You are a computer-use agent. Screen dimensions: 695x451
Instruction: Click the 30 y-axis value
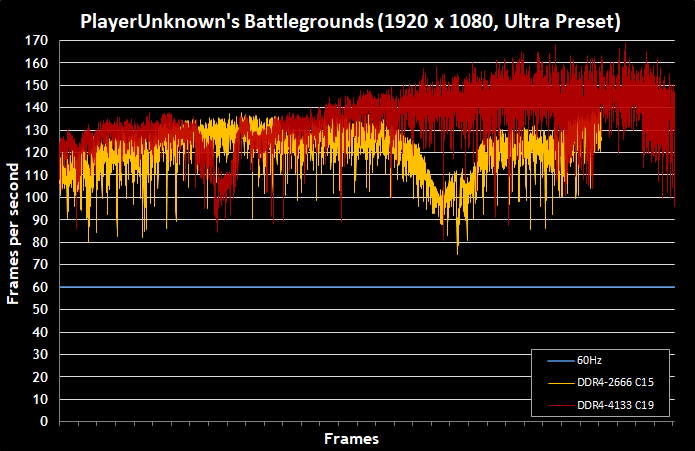40,354
